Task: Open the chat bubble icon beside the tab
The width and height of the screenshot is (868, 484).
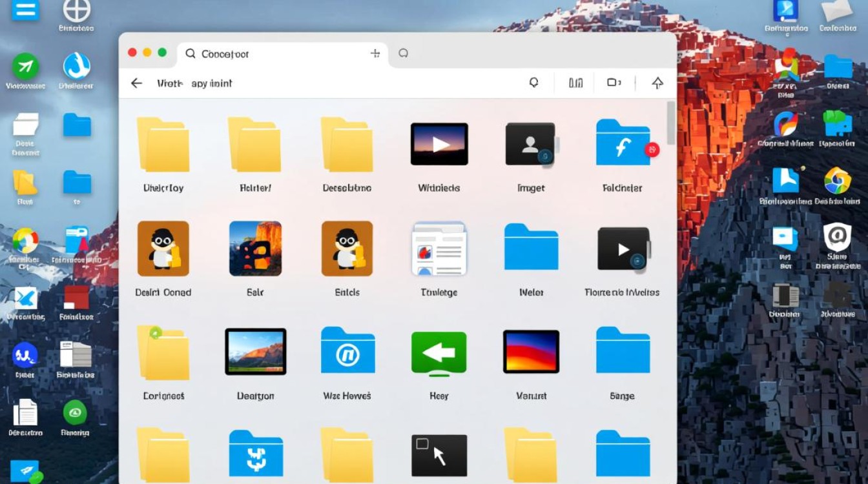Action: [403, 54]
